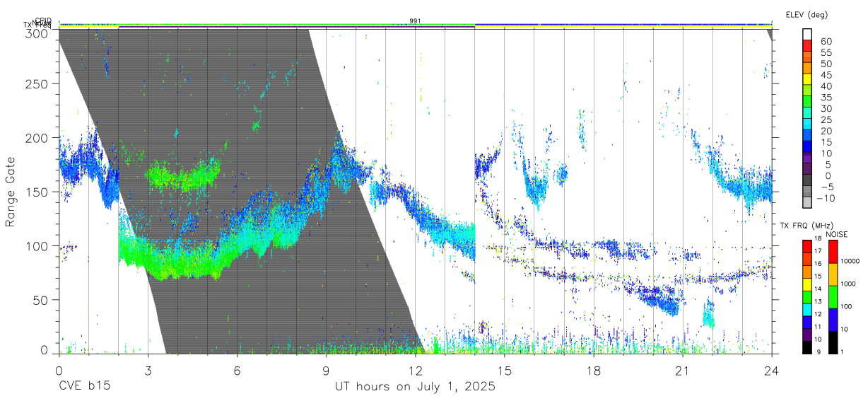Viewport: 868px width, 401px height.
Task: Click the 12 tick label on x-axis
Action: [x=415, y=371]
